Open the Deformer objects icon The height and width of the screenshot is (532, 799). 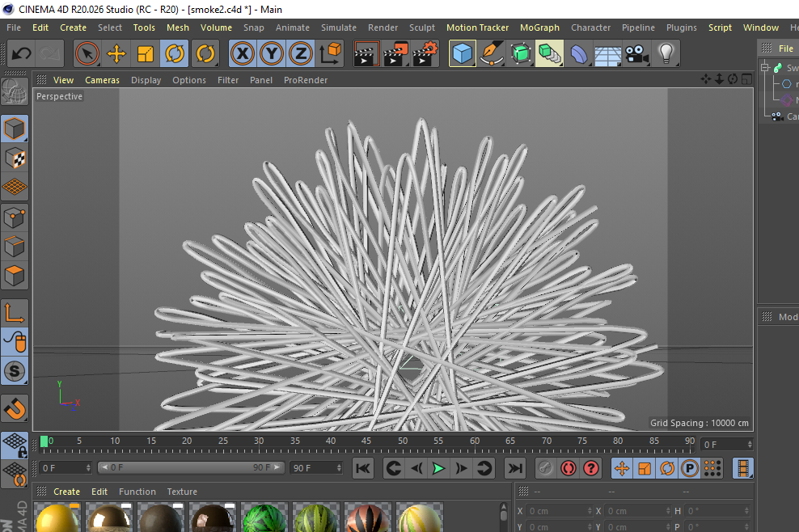pyautogui.click(x=579, y=53)
